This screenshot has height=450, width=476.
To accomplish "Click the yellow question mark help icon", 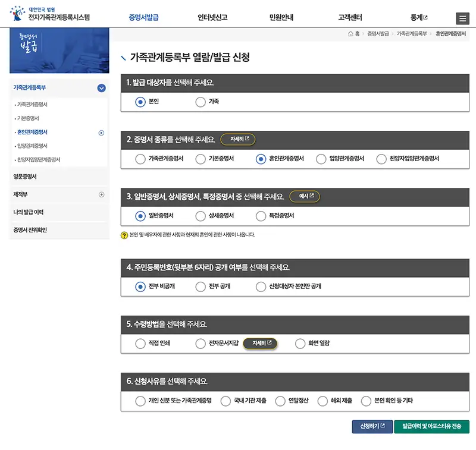I will [x=124, y=235].
